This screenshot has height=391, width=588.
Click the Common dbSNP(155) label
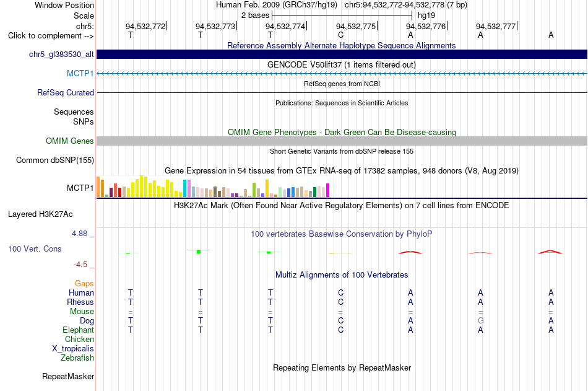point(54,160)
